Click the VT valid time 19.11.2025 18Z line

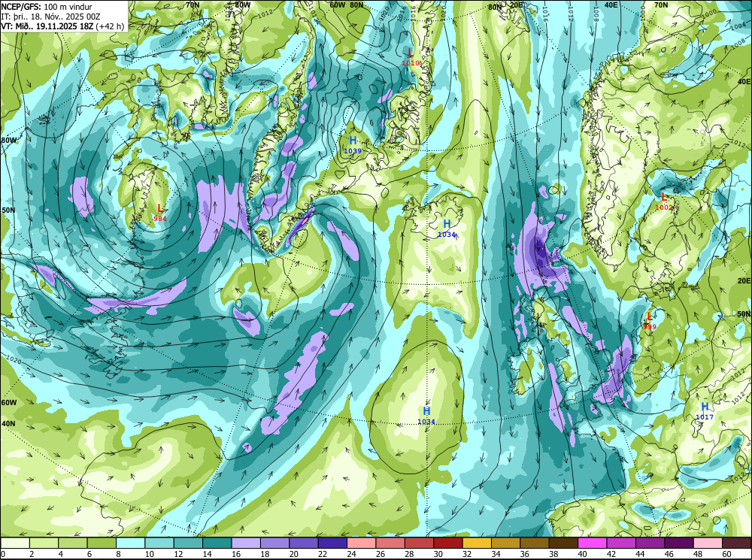point(63,26)
